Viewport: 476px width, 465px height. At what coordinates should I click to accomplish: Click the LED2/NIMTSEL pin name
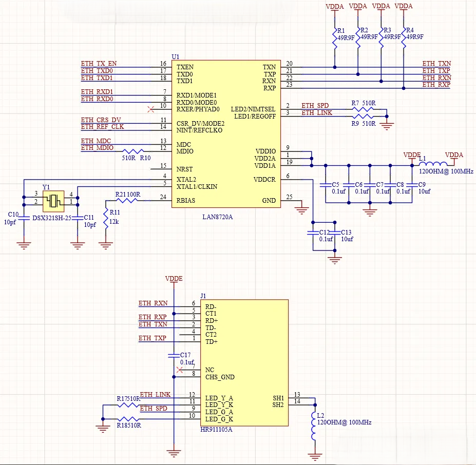point(253,109)
